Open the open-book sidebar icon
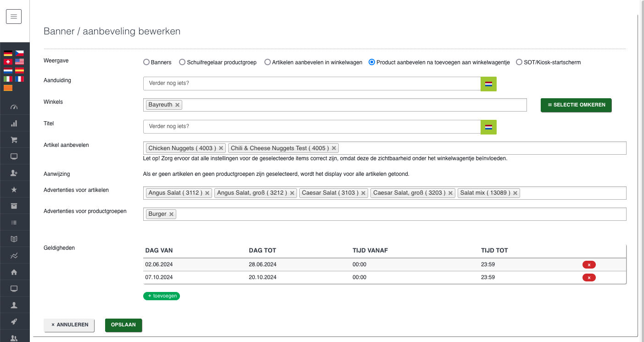Image resolution: width=644 pixels, height=342 pixels. [14, 239]
